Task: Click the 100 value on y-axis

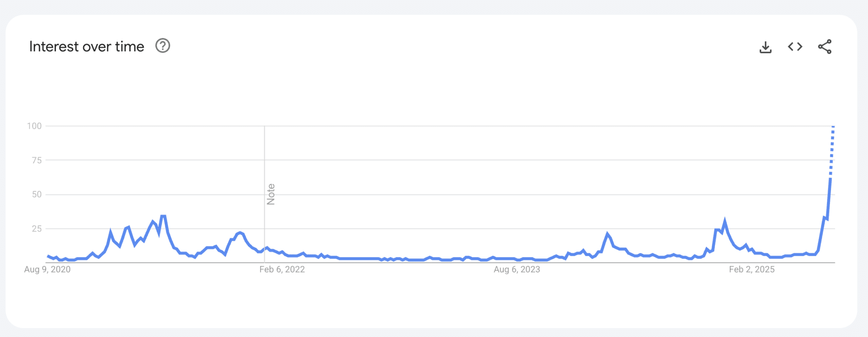Action: (34, 126)
